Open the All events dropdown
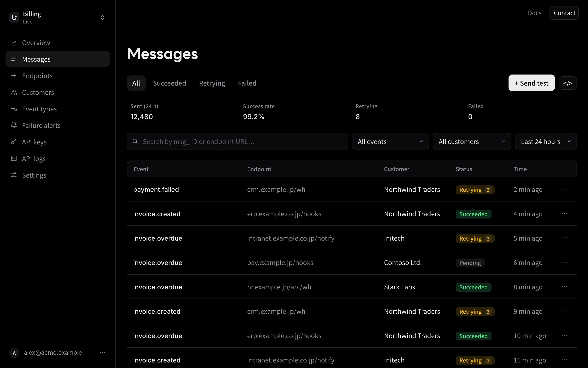The image size is (588, 368). pyautogui.click(x=390, y=141)
